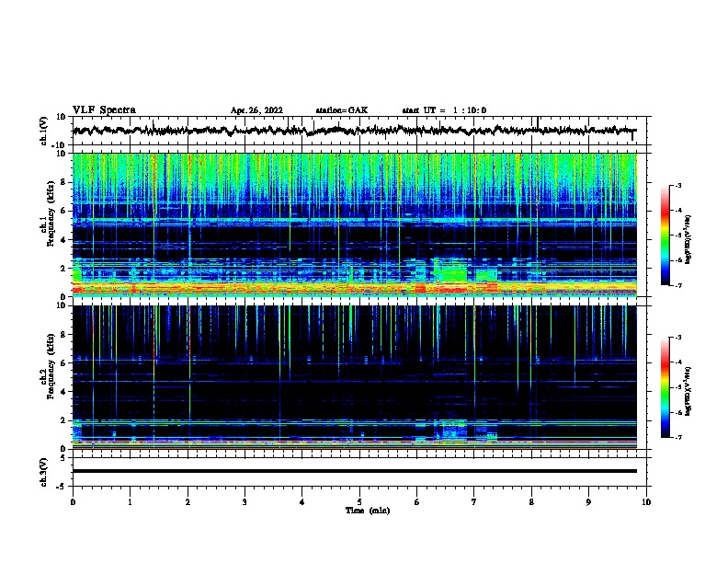Click the "-7" tick on ch.2 color bar
The width and height of the screenshot is (728, 563).
[677, 437]
